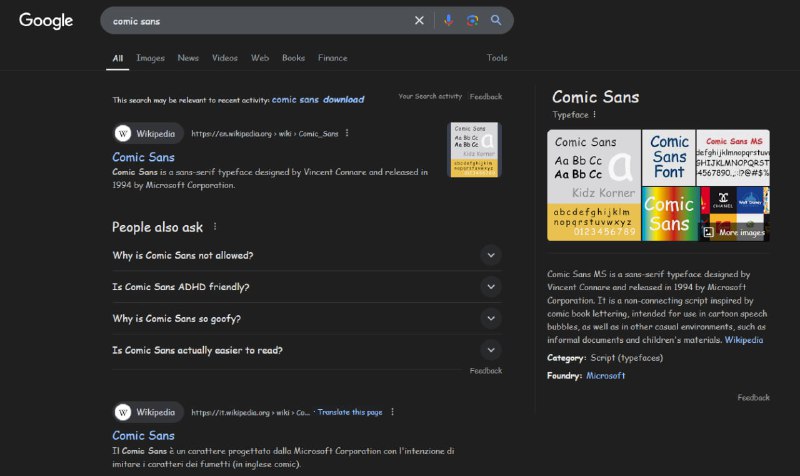Open the menu dots next to Typeface
The image size is (800, 476).
tap(594, 114)
